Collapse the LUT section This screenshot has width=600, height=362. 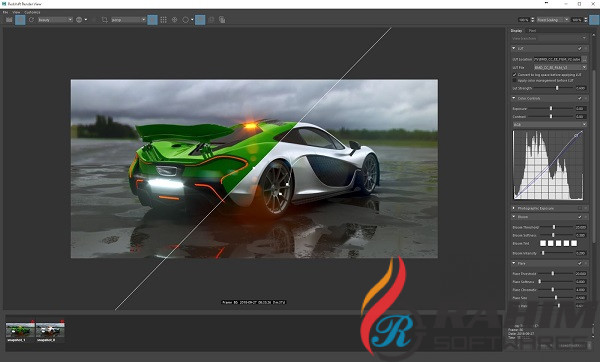[x=514, y=49]
